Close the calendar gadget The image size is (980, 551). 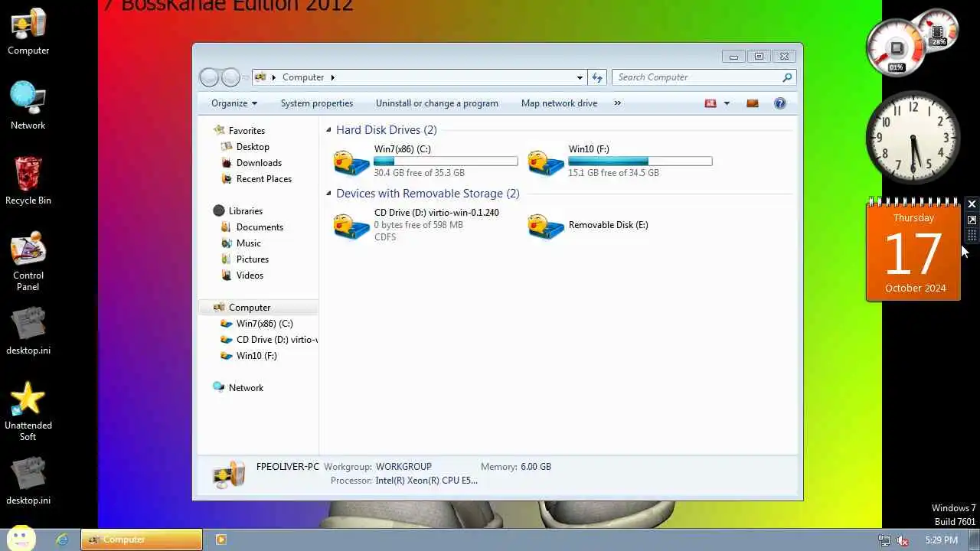[x=972, y=204]
